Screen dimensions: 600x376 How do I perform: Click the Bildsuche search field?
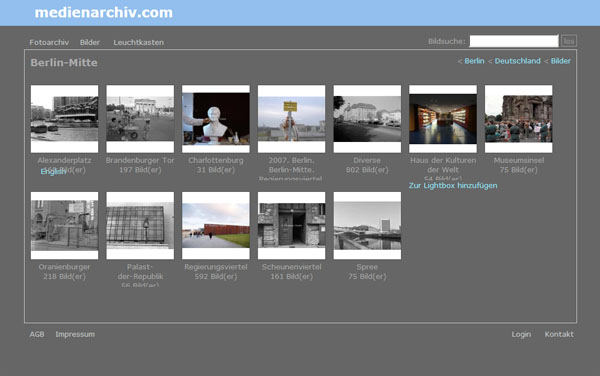(514, 41)
